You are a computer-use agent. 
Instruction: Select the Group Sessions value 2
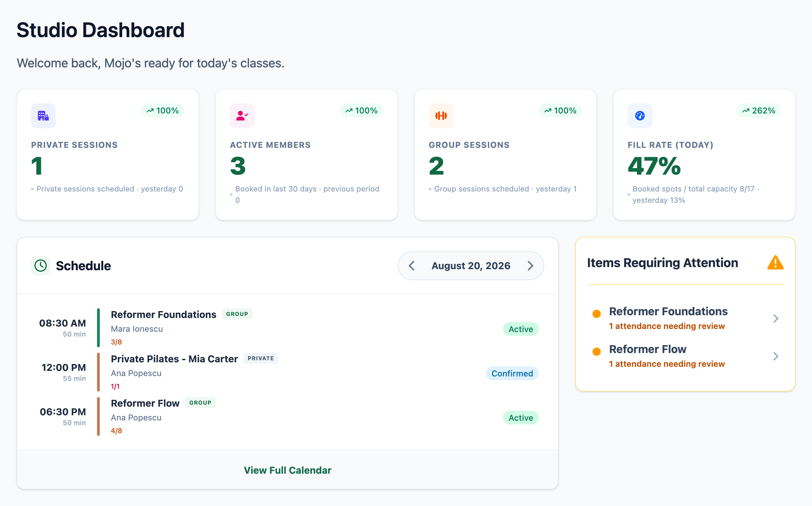click(x=437, y=166)
